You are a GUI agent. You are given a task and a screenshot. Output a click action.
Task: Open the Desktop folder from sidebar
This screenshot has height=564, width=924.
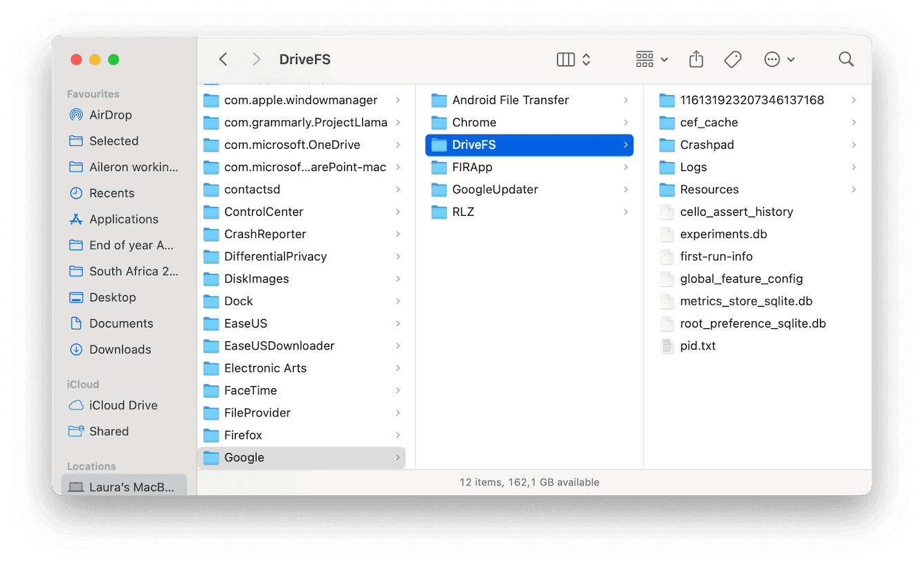[114, 297]
